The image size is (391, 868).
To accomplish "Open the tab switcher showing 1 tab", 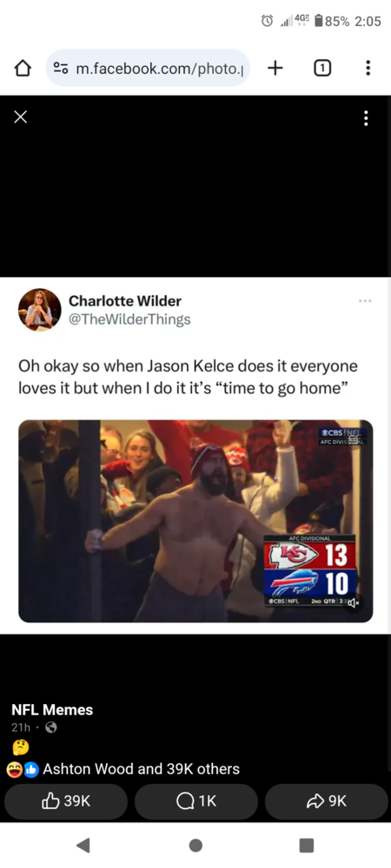I will click(x=322, y=68).
